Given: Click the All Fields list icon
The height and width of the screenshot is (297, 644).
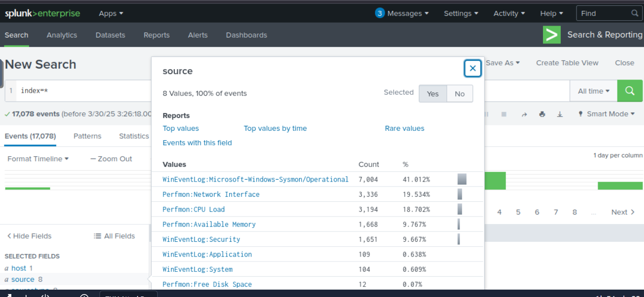Looking at the screenshot, I should click(98, 236).
